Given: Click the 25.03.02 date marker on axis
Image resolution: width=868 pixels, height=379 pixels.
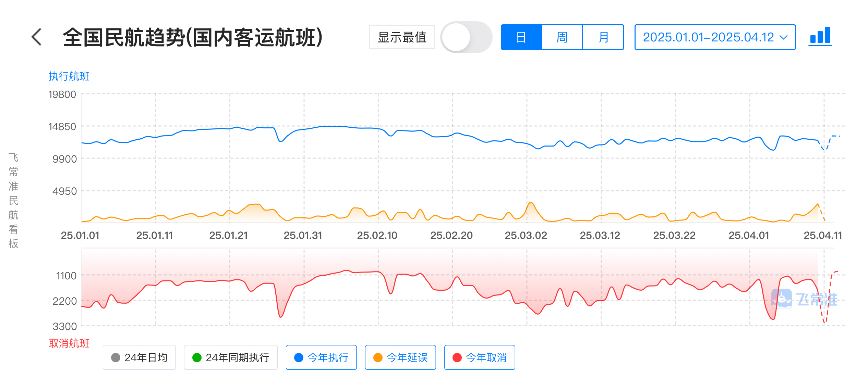Looking at the screenshot, I should point(526,236).
